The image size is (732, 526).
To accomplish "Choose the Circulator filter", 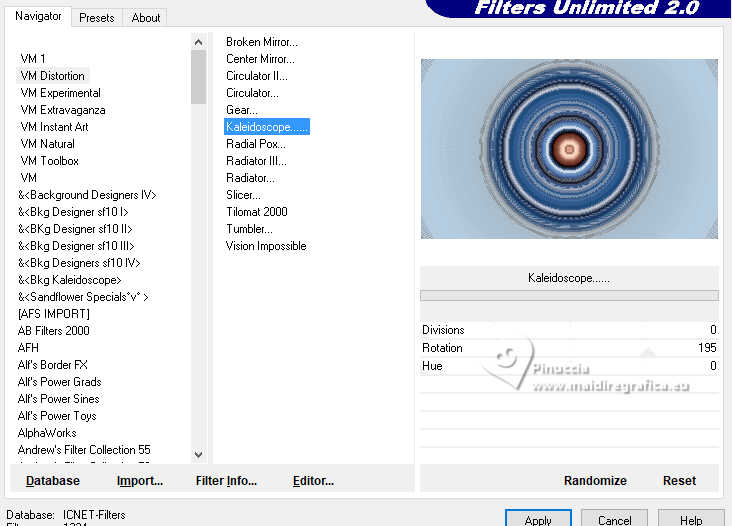I will 253,93.
